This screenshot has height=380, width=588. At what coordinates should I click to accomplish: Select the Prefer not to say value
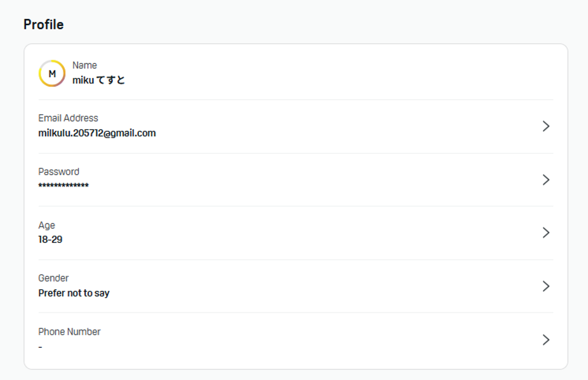point(73,293)
